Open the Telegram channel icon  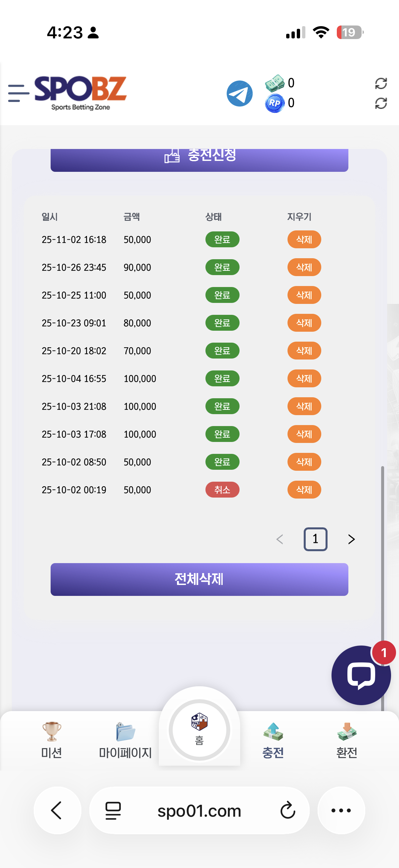point(240,94)
